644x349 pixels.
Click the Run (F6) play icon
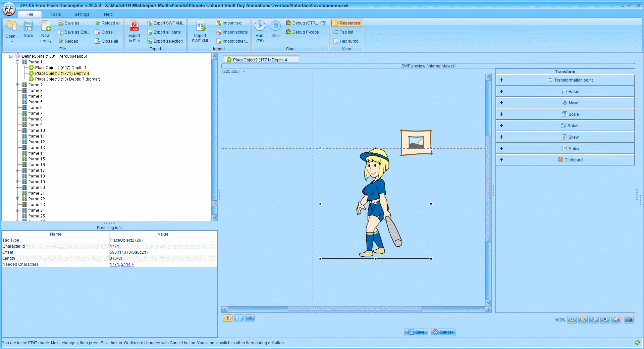[260, 26]
